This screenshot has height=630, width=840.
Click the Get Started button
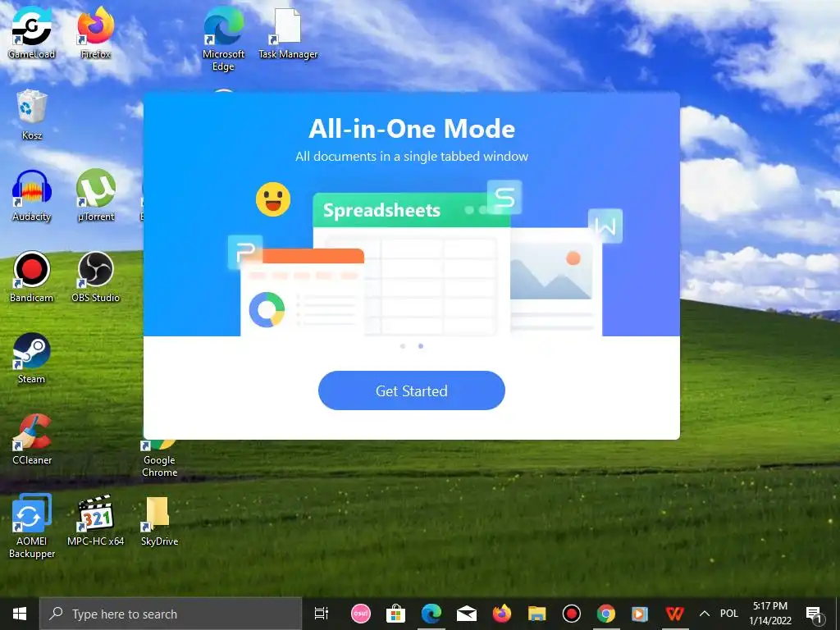point(412,390)
